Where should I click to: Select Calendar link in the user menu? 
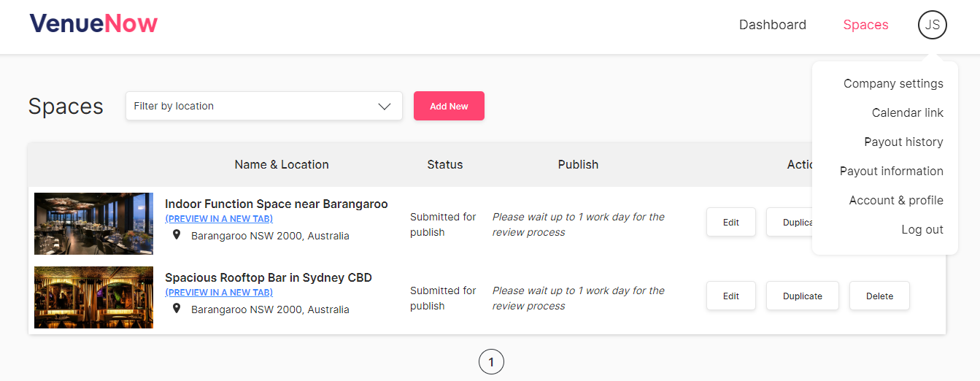(908, 112)
